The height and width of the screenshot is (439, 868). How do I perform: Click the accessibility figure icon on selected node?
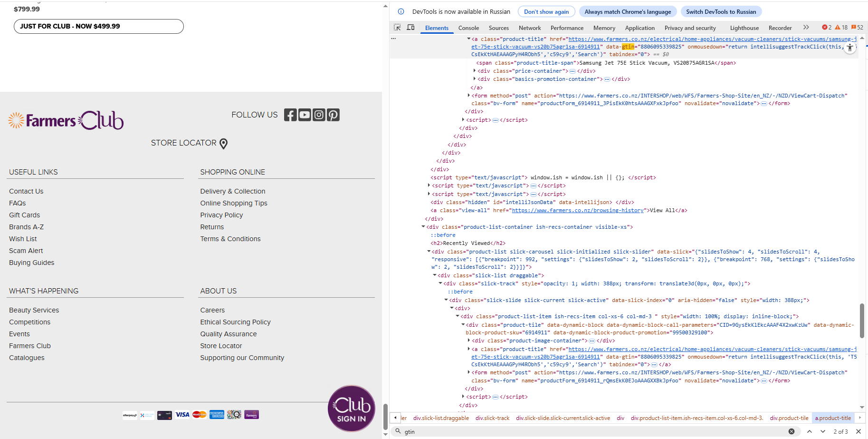click(850, 48)
